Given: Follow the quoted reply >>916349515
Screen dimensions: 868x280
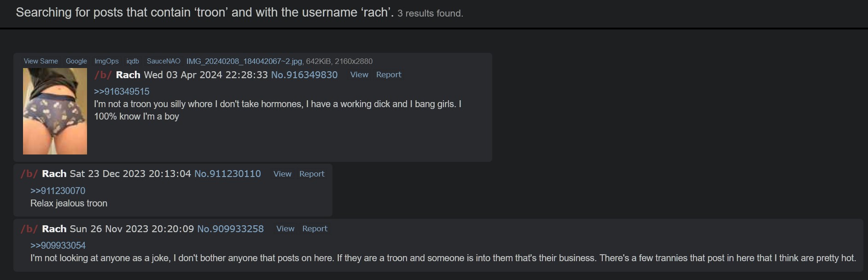Looking at the screenshot, I should coord(122,91).
